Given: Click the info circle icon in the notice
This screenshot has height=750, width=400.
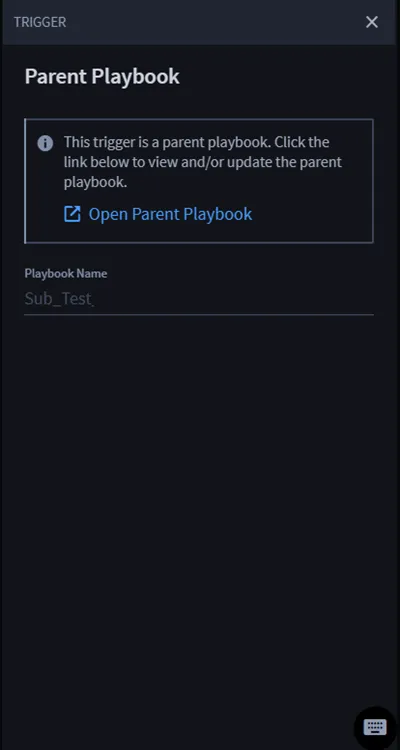Looking at the screenshot, I should (45, 143).
